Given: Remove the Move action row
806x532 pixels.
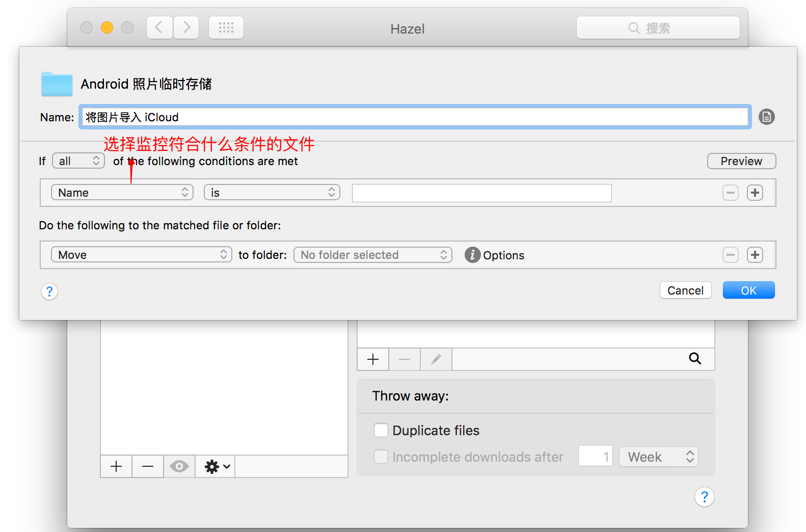Looking at the screenshot, I should pyautogui.click(x=730, y=255).
